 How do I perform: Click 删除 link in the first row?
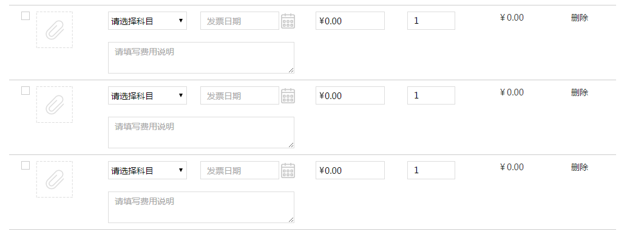click(x=580, y=18)
